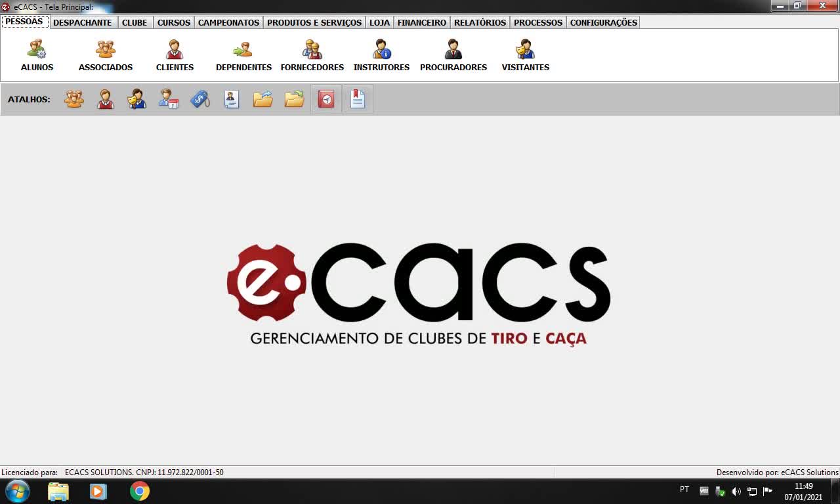Open the Action Center flag icon
The height and width of the screenshot is (504, 840).
[x=768, y=491]
